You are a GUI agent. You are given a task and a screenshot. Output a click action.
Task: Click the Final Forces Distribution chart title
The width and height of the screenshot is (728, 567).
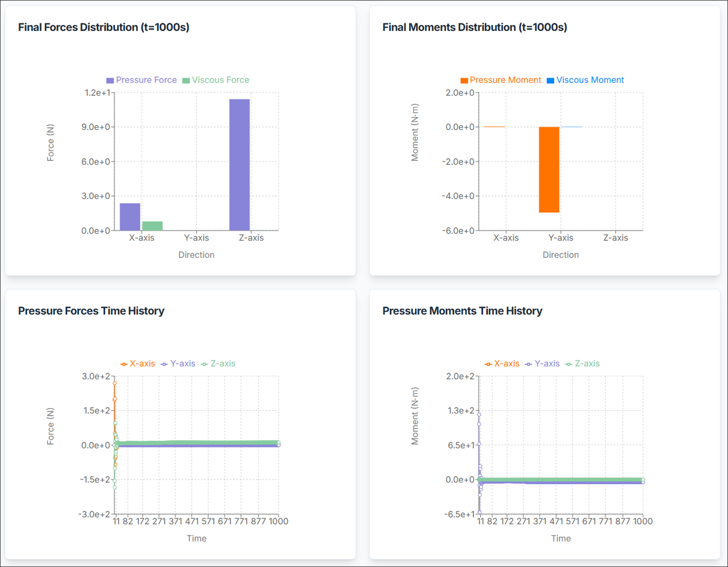(104, 27)
